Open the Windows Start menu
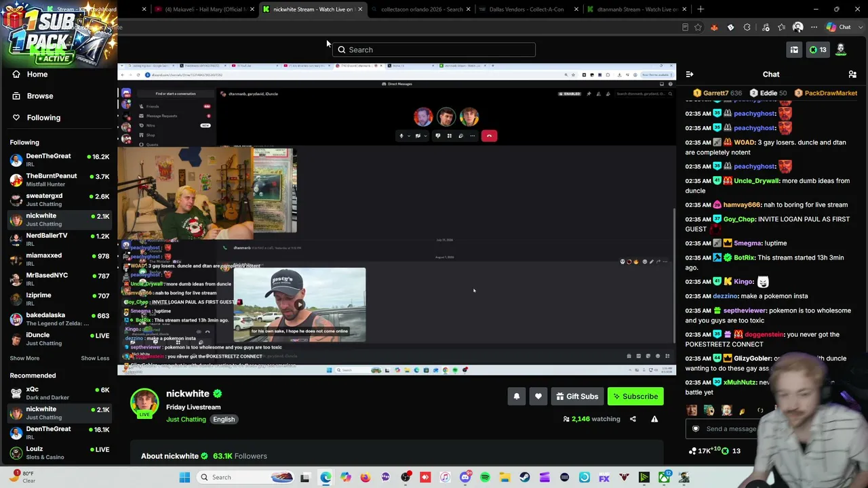This screenshot has width=868, height=488. tap(184, 477)
